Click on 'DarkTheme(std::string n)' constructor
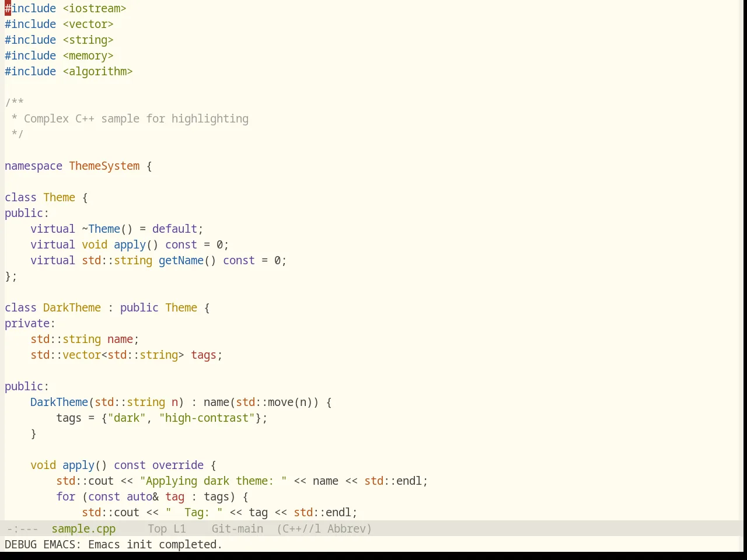The image size is (747, 560). (x=107, y=402)
